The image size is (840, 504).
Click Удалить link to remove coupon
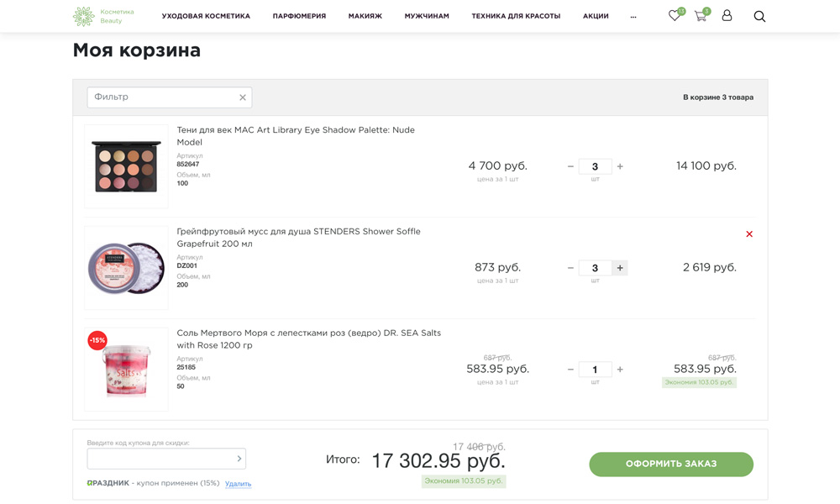[238, 484]
